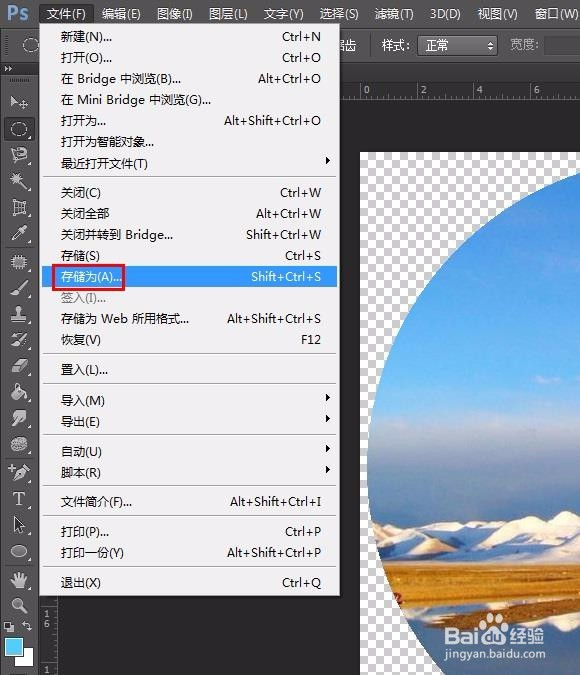
Task: Choose 恢复(V) menu item
Action: [189, 340]
